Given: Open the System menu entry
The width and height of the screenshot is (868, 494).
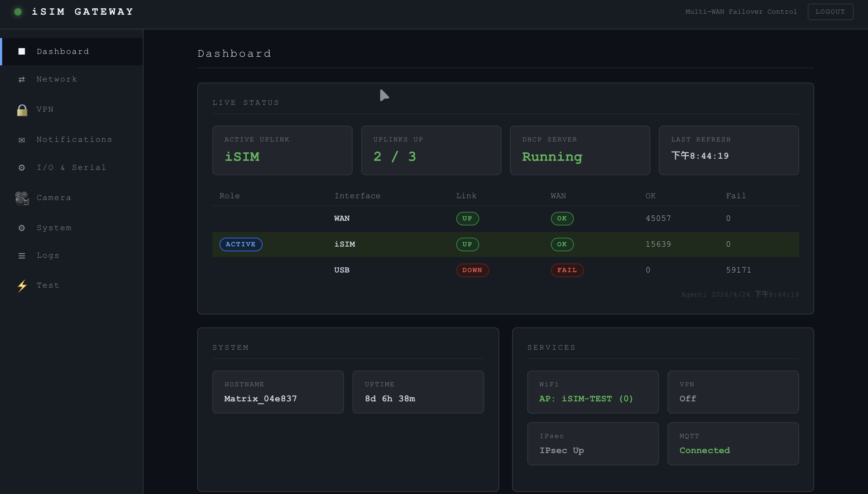Looking at the screenshot, I should tap(72, 228).
